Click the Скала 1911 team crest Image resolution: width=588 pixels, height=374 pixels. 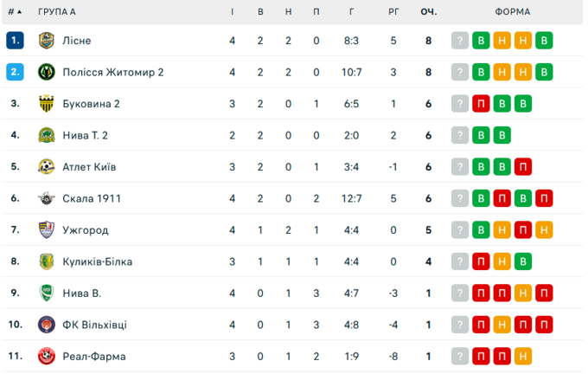tap(46, 198)
